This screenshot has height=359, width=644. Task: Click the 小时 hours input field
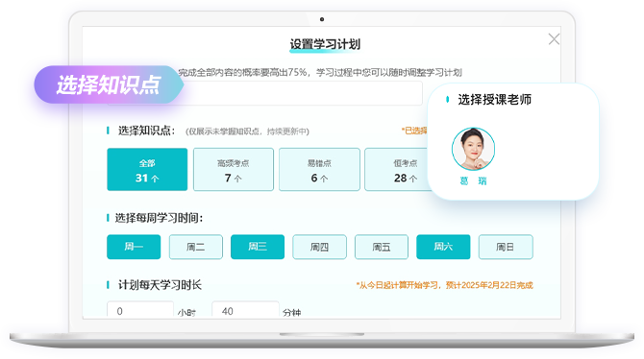pos(140,310)
